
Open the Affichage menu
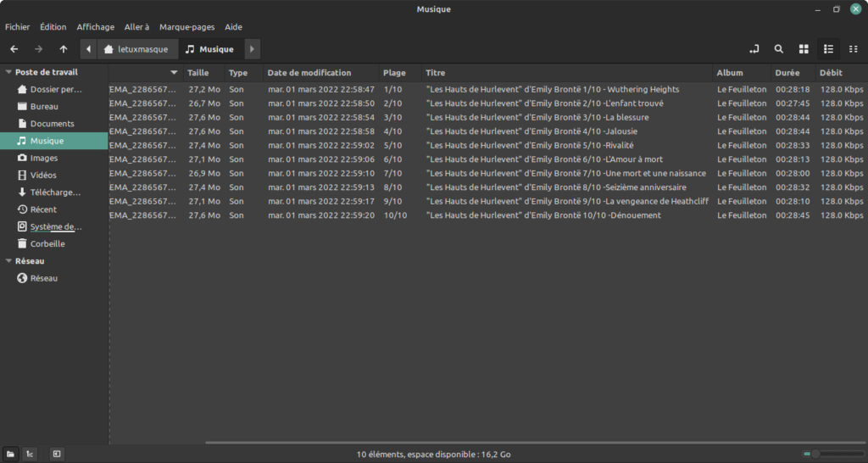(95, 26)
